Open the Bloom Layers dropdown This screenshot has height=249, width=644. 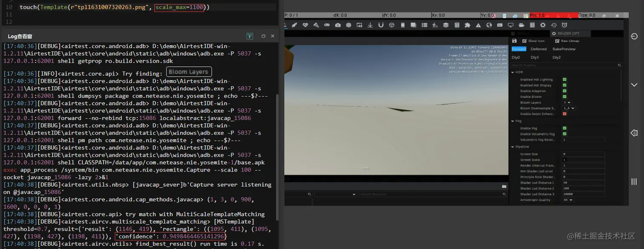566,103
